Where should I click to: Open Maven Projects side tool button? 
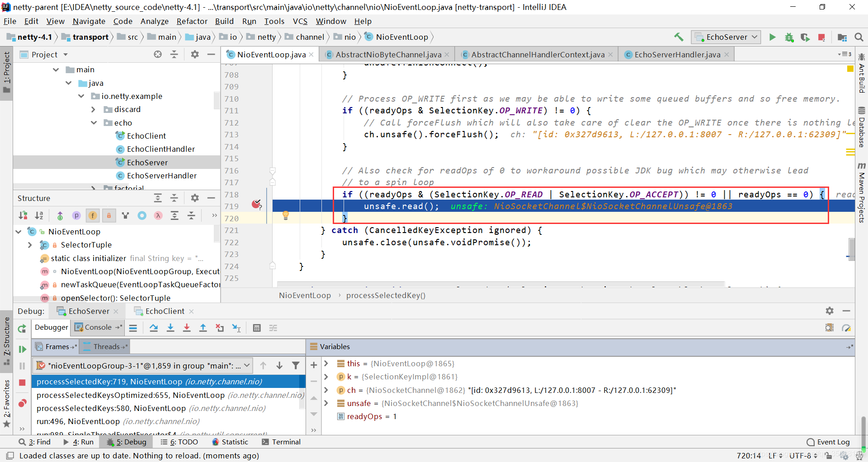point(862,192)
